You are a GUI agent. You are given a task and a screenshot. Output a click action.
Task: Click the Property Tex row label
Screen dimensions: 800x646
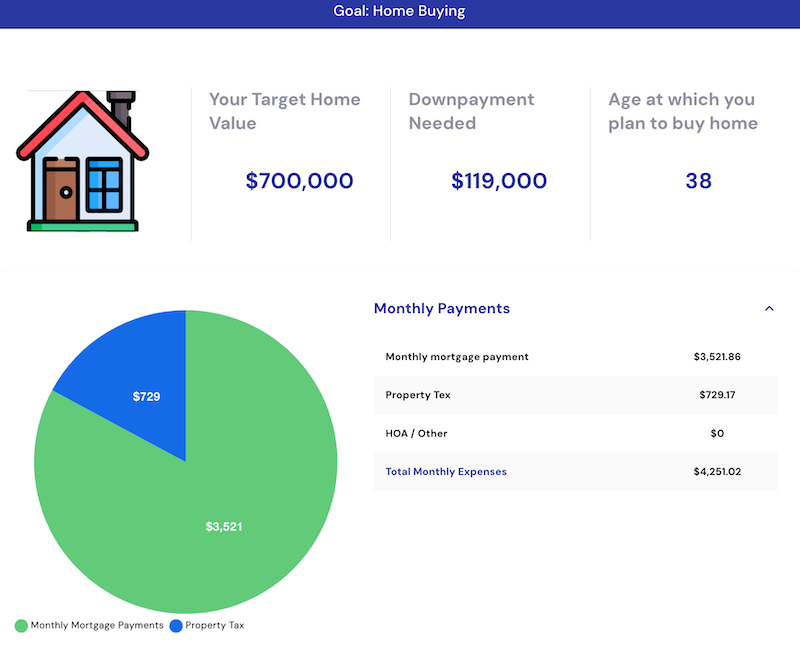coord(418,395)
